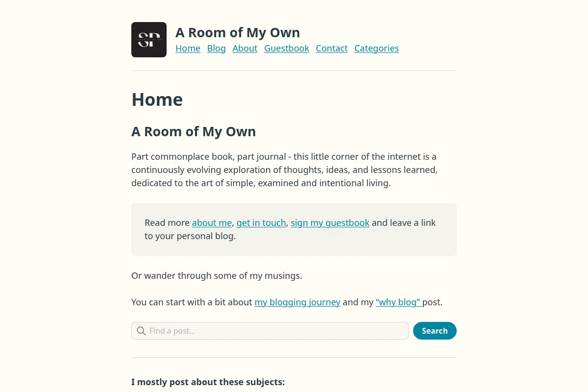Open the 'sign my guestbook' link
The image size is (588, 392).
click(x=330, y=222)
